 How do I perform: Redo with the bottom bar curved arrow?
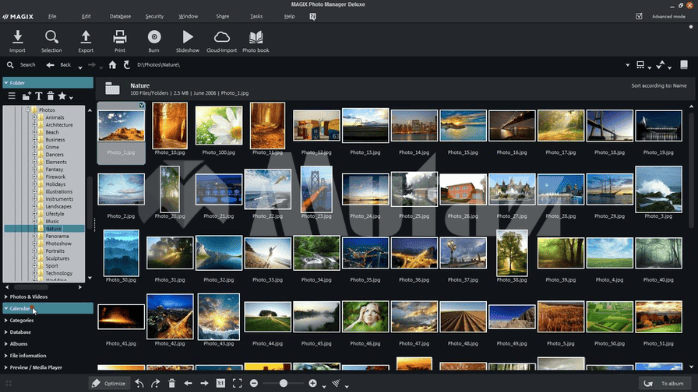(x=155, y=383)
